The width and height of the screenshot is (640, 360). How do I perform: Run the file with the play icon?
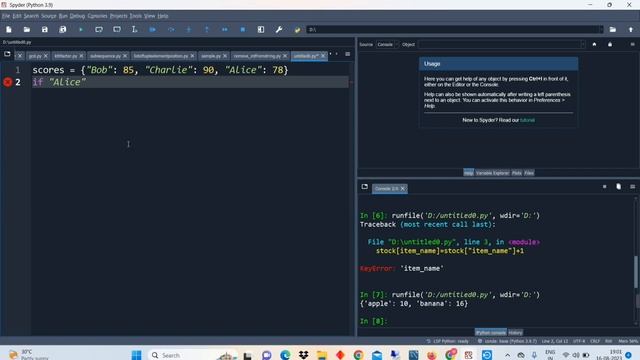(x=81, y=29)
